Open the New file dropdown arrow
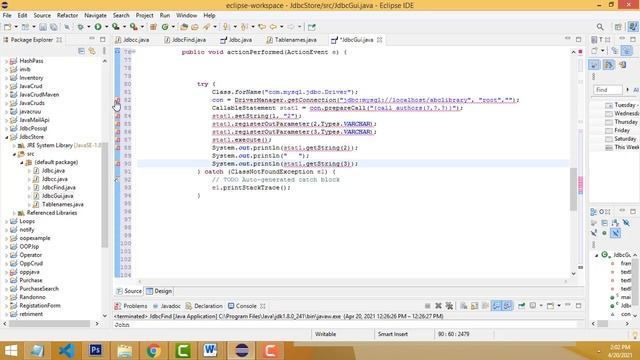 tap(16, 27)
